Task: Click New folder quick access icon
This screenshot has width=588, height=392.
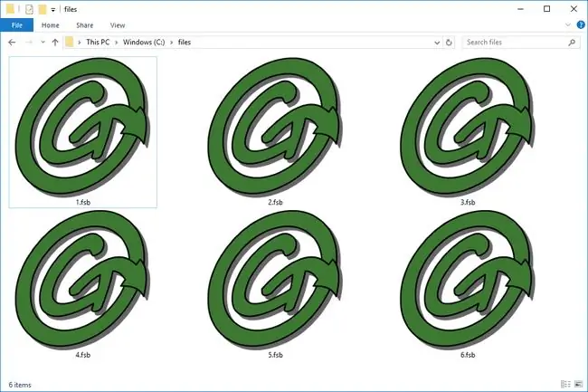Action: (43, 9)
